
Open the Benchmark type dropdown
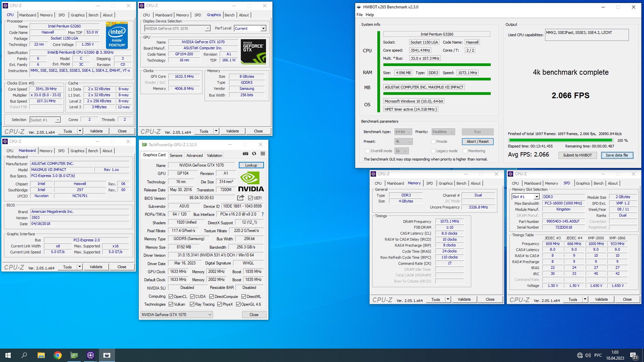click(x=403, y=132)
